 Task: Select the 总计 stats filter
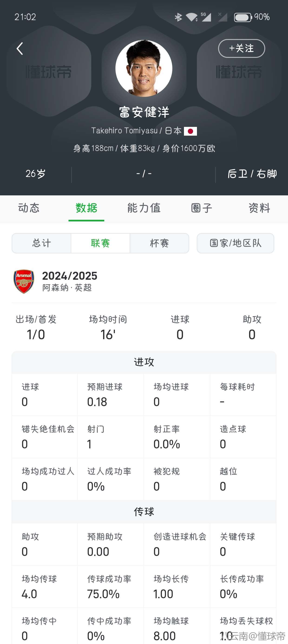(x=42, y=243)
